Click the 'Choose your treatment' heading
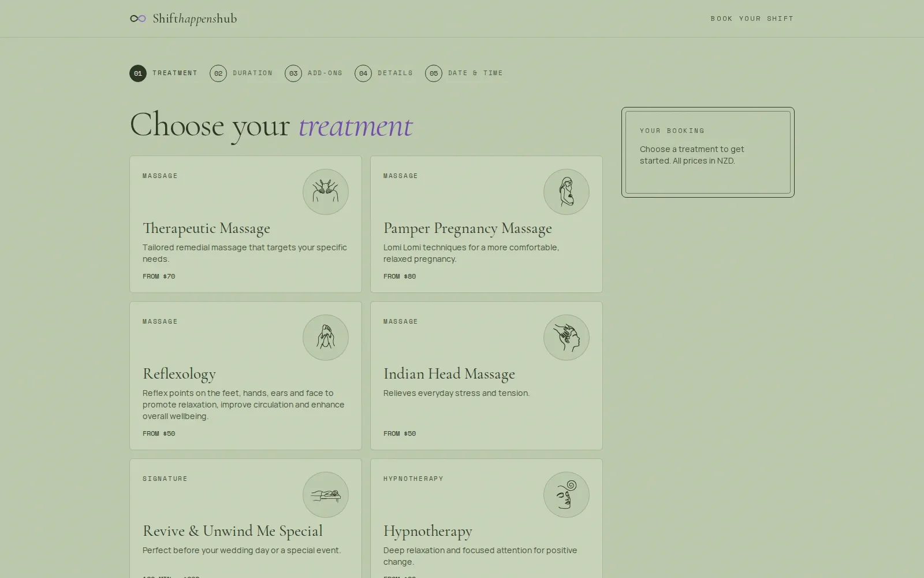 tap(271, 125)
